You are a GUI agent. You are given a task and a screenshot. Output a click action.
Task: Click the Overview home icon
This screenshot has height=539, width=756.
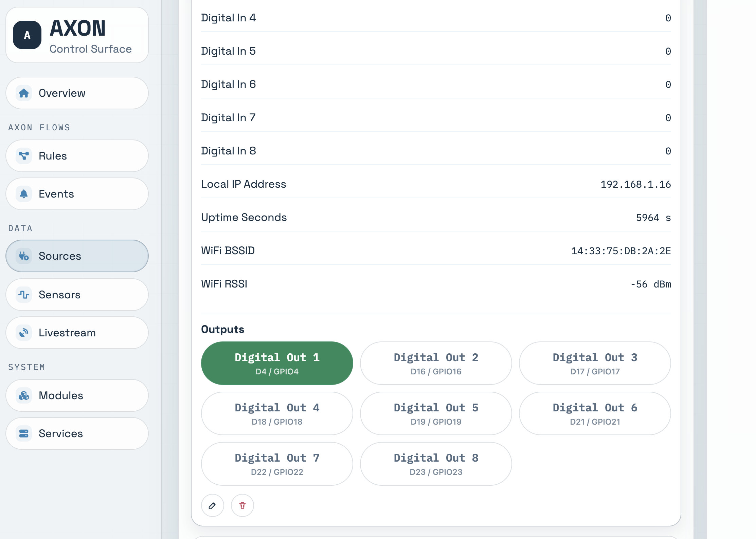pyautogui.click(x=24, y=93)
